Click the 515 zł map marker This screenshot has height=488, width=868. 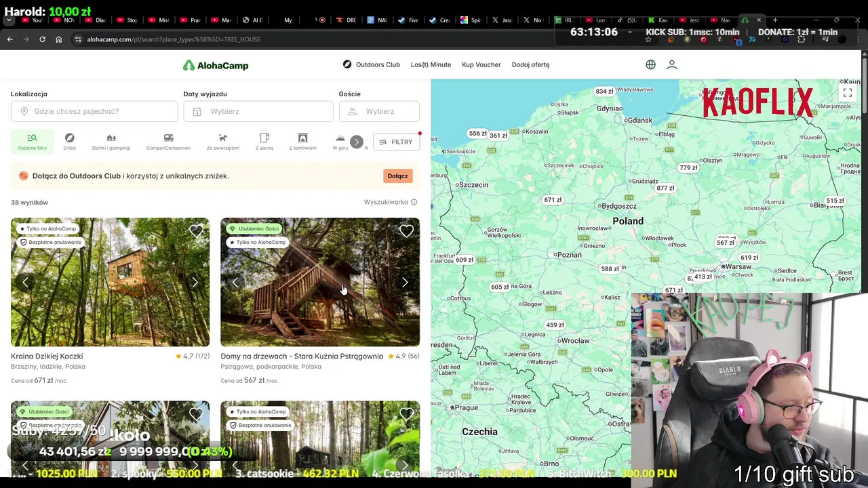click(x=835, y=201)
